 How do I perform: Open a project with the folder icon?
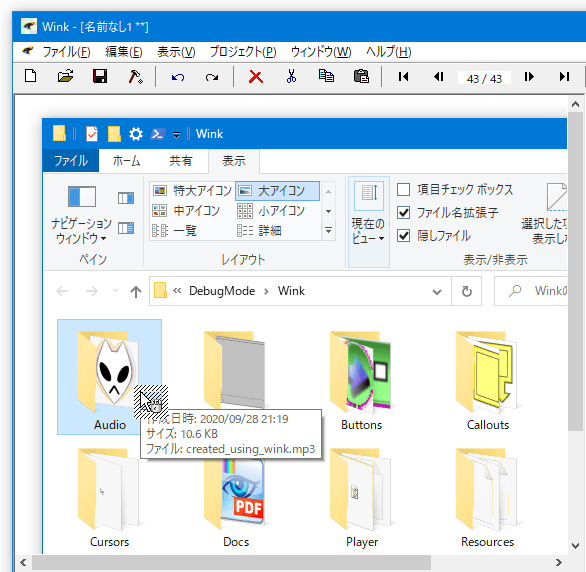[x=65, y=77]
